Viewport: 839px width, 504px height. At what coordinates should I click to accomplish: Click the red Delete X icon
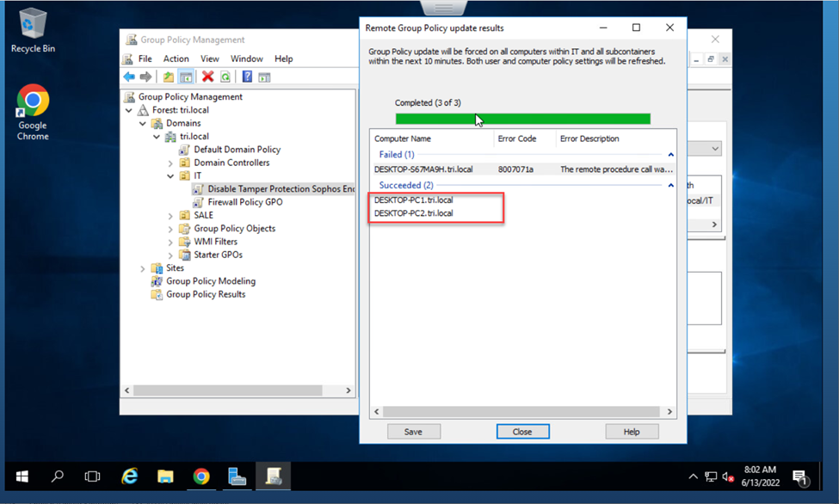pos(207,77)
